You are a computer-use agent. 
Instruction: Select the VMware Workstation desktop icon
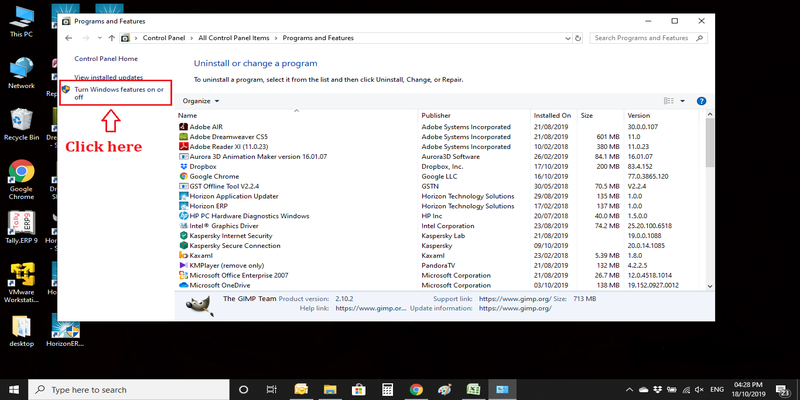click(x=21, y=283)
